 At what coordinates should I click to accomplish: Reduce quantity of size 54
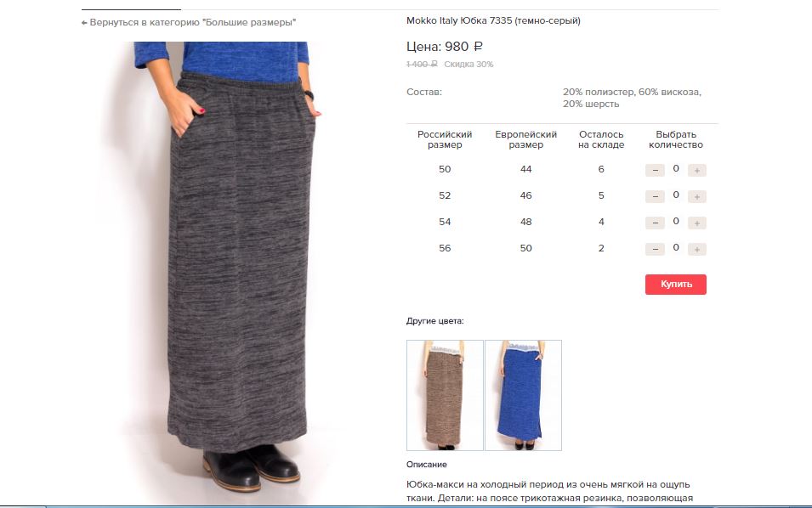click(x=655, y=223)
